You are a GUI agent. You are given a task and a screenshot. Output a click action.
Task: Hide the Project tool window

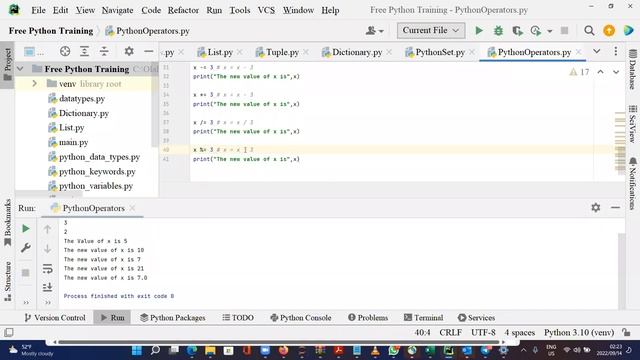[x=149, y=51]
